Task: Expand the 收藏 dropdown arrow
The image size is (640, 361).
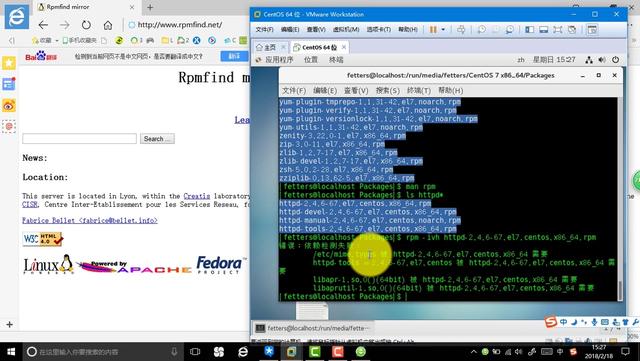Action: point(57,40)
